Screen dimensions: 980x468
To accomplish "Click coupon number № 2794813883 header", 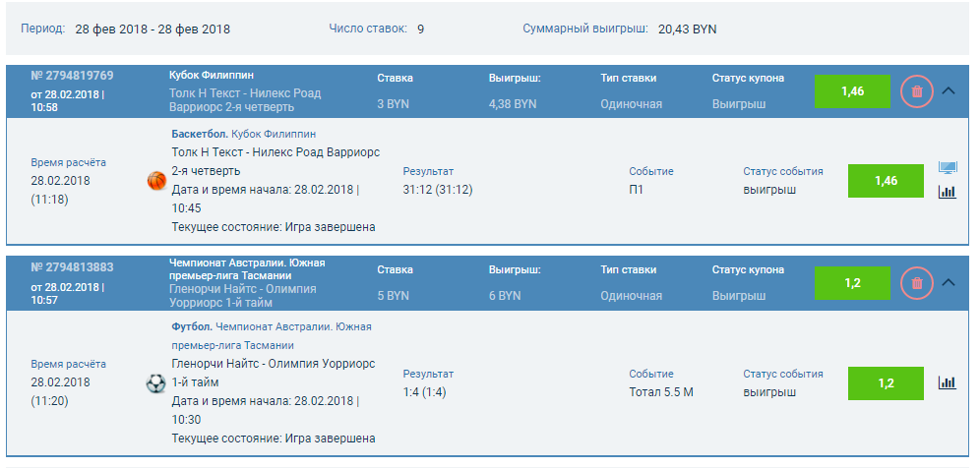I will pyautogui.click(x=72, y=268).
